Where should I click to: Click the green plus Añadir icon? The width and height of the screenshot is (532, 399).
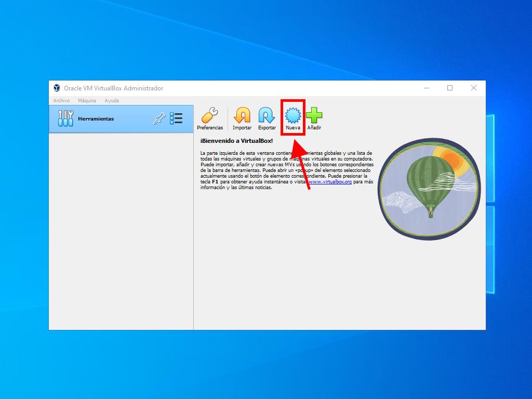314,115
